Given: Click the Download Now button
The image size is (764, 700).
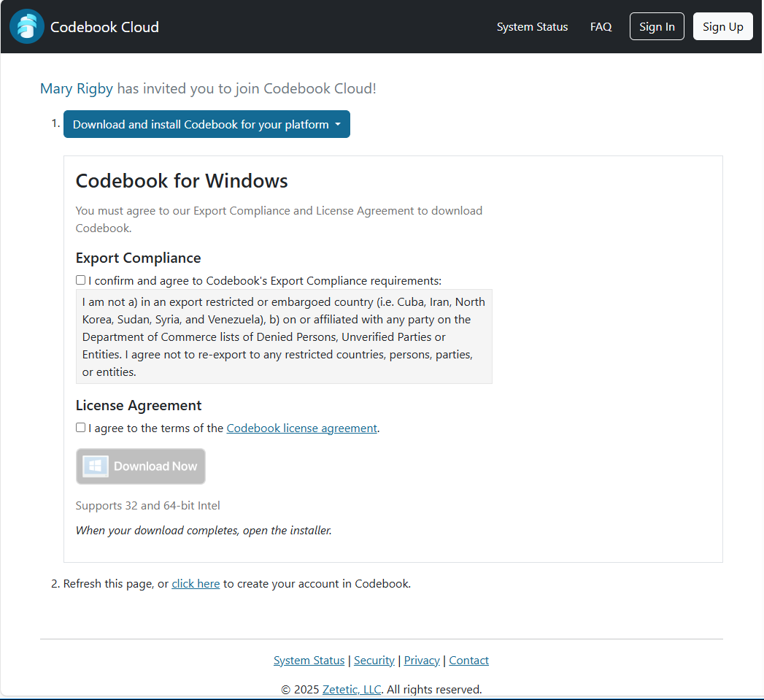Looking at the screenshot, I should 140,466.
